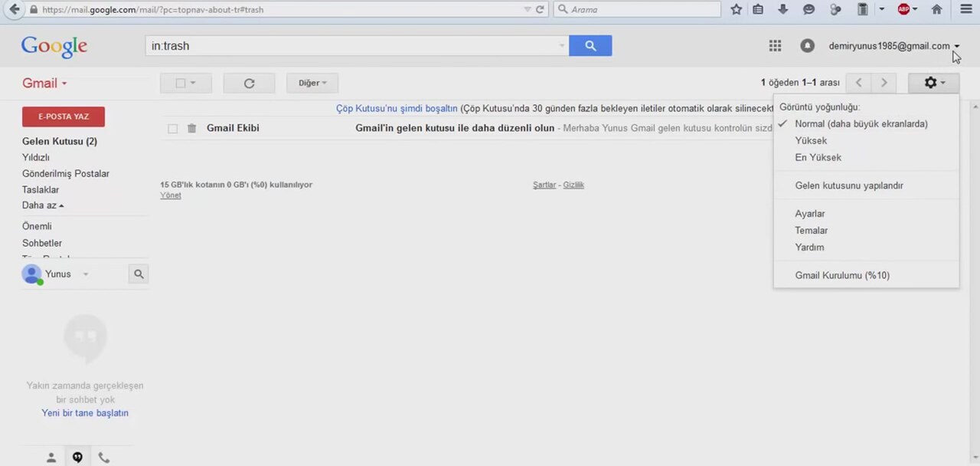The width and height of the screenshot is (980, 466).
Task: Open the Yunus chat status dropdown arrow
Action: [x=86, y=274]
